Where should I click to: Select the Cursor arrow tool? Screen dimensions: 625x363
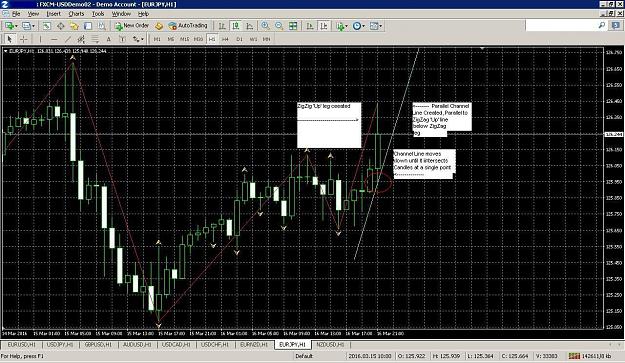[x=10, y=39]
